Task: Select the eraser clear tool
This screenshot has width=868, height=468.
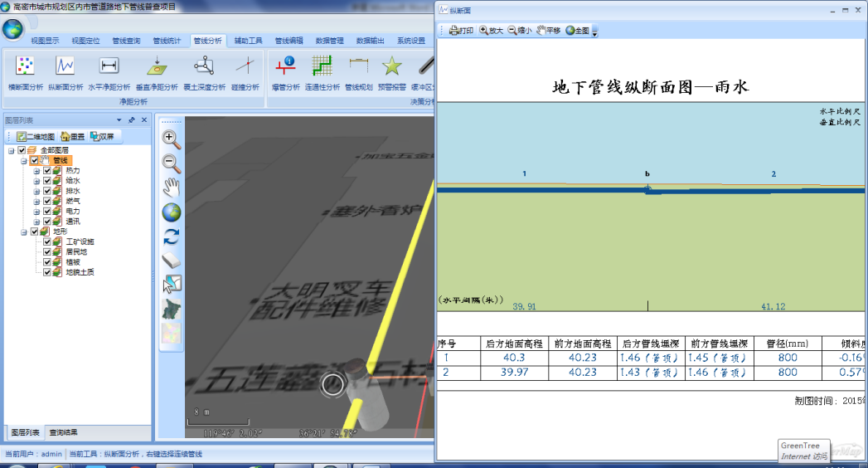Action: [171, 261]
